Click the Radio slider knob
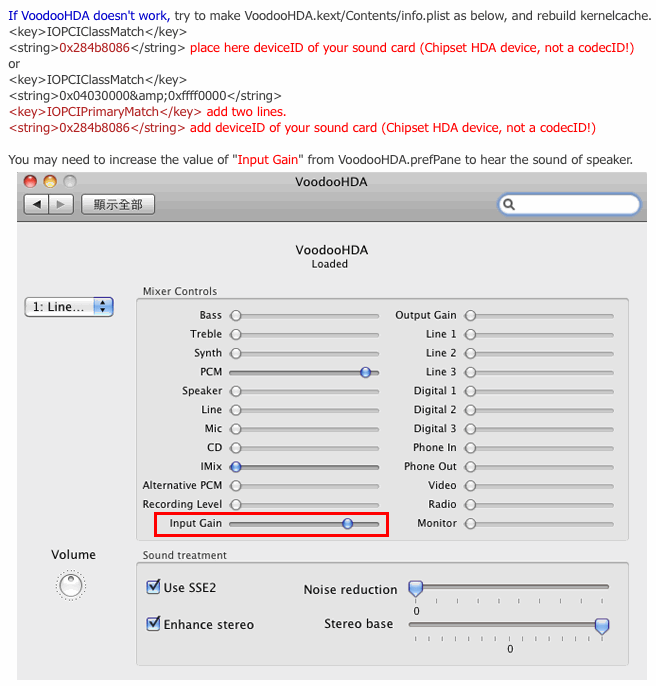The height and width of the screenshot is (686, 656). point(470,504)
